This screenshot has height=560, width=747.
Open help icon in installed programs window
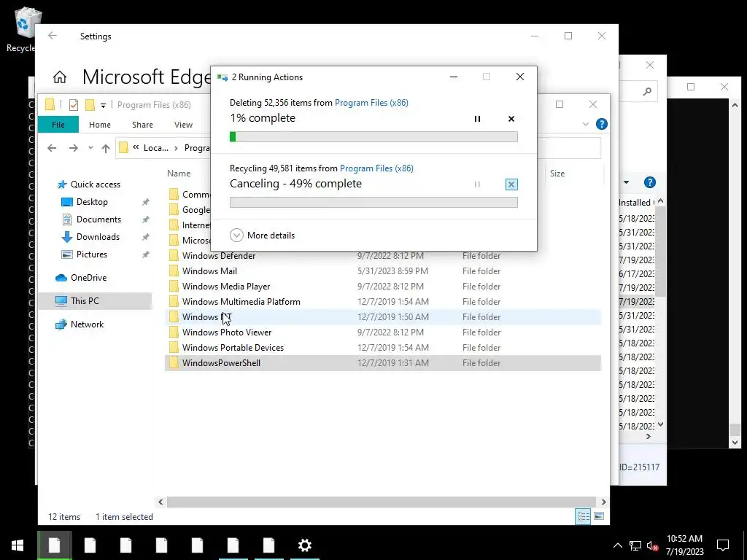649,182
